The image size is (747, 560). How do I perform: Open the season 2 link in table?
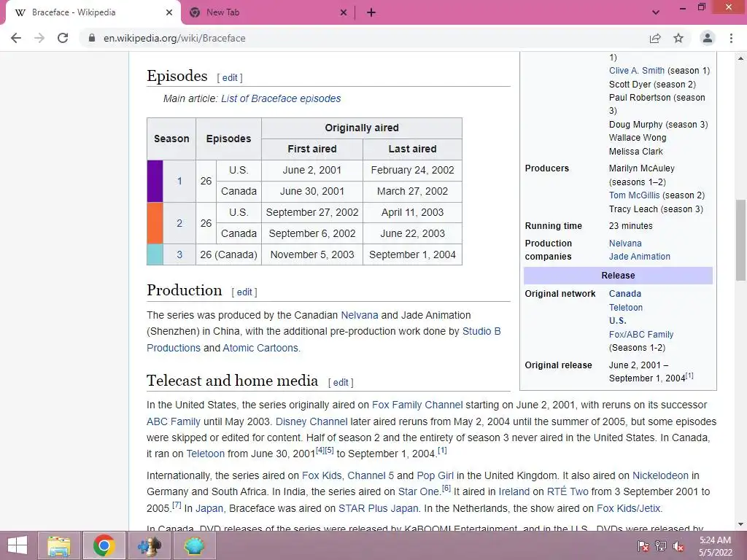(179, 223)
